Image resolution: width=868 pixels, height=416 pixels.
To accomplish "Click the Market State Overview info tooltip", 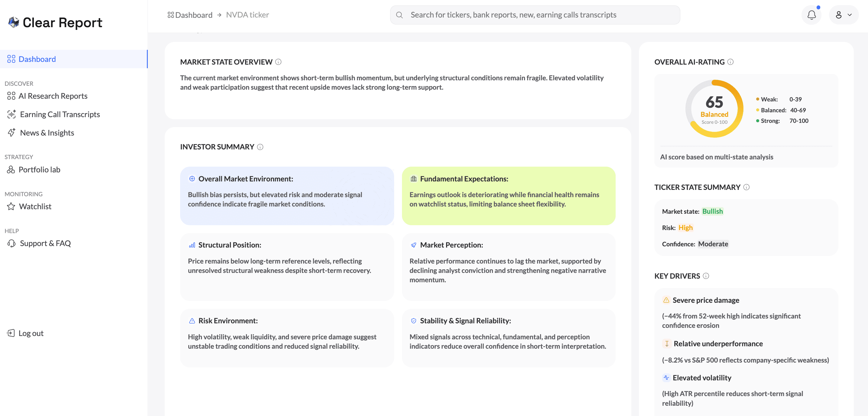I will pos(278,62).
